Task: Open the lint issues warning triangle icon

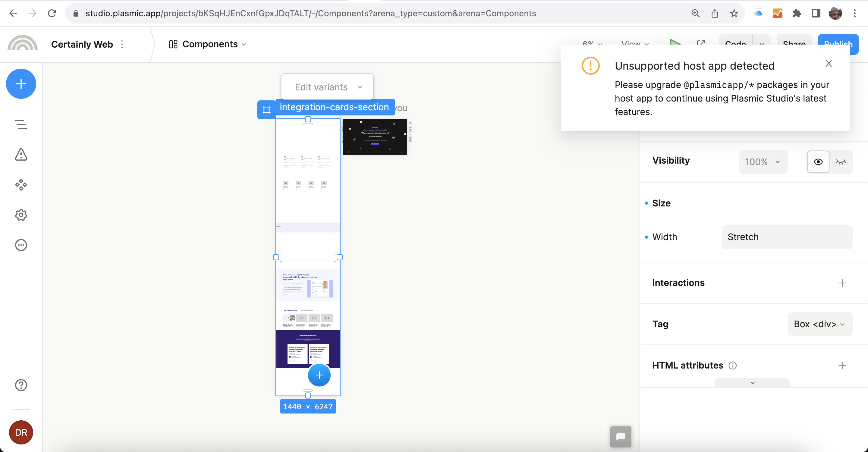Action: 21,155
